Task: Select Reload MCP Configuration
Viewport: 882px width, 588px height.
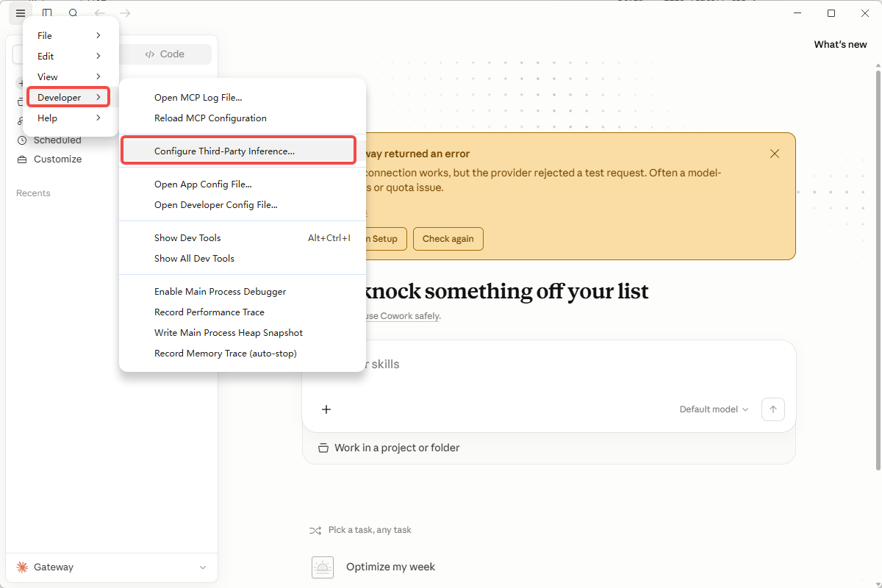Action: coord(243,118)
